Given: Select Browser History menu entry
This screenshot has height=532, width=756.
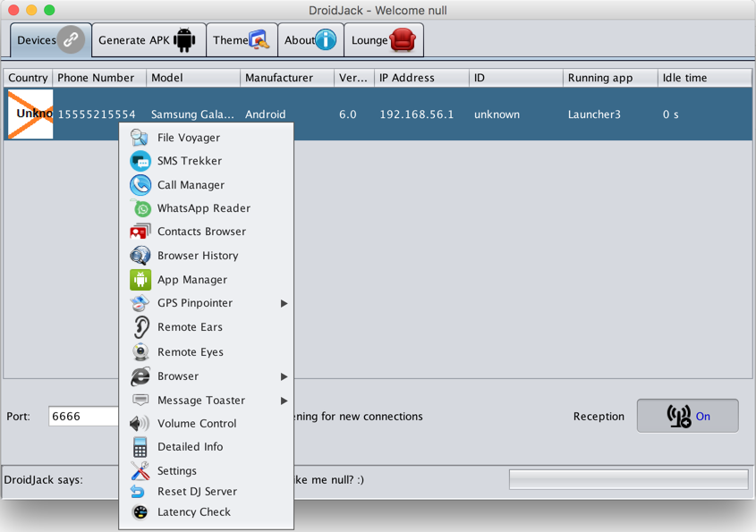Looking at the screenshot, I should pos(207,256).
